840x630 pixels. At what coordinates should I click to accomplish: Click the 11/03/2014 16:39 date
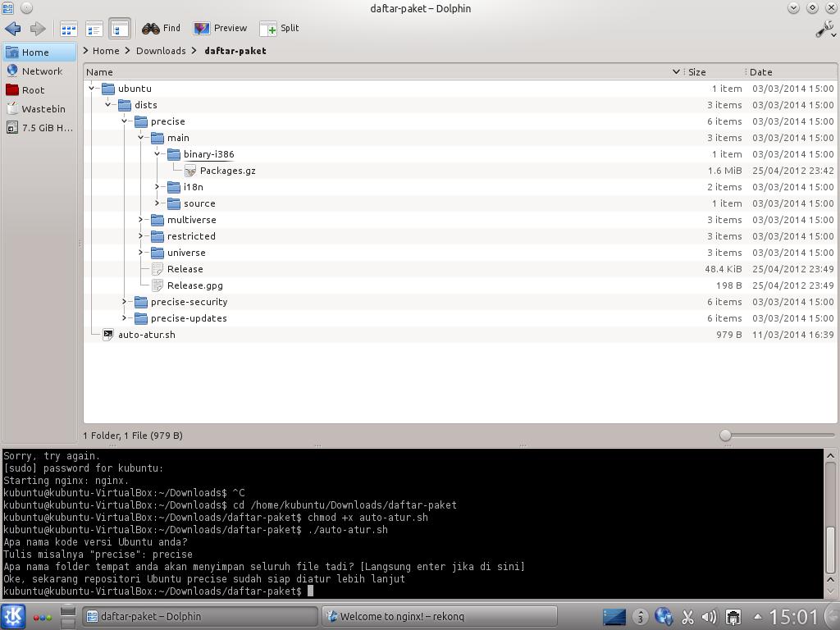pyautogui.click(x=793, y=335)
